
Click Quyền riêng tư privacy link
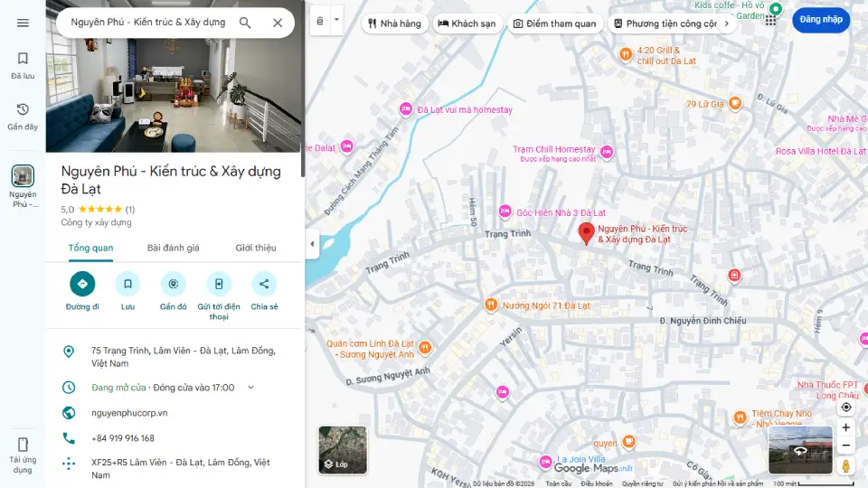642,483
